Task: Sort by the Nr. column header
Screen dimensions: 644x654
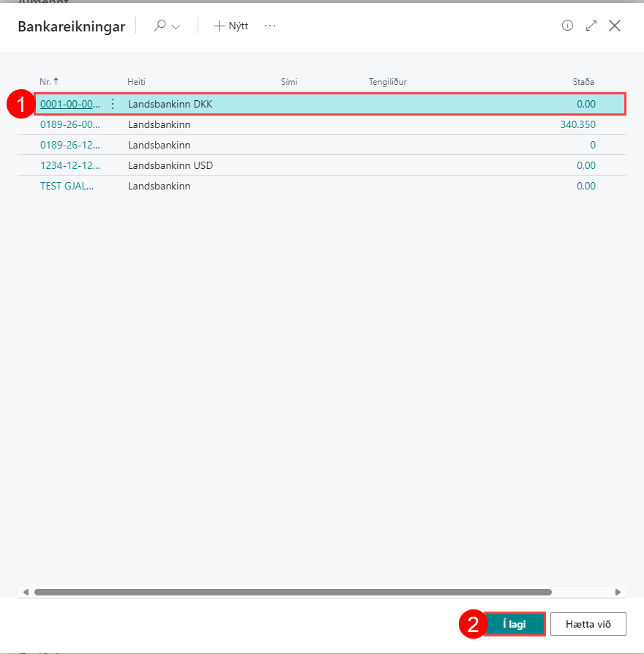Action: tap(48, 82)
